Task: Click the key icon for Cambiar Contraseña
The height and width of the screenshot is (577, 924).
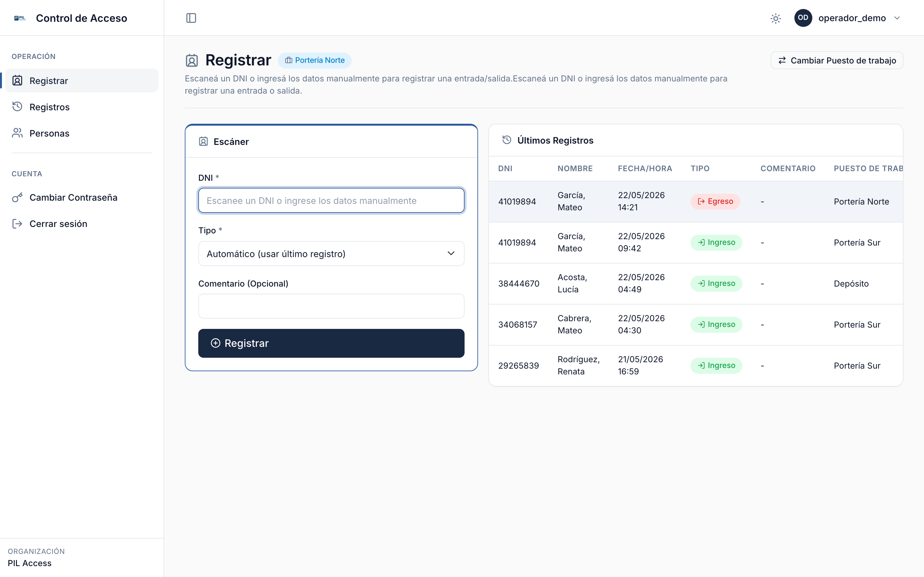Action: [x=17, y=197]
